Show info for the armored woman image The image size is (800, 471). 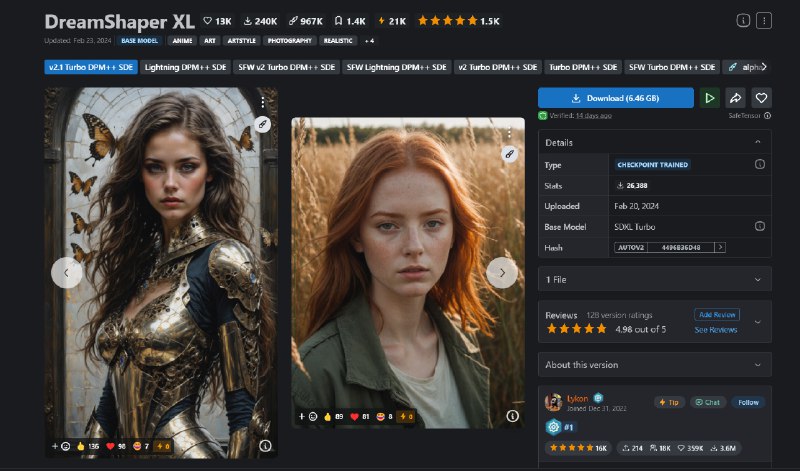[x=265, y=446]
